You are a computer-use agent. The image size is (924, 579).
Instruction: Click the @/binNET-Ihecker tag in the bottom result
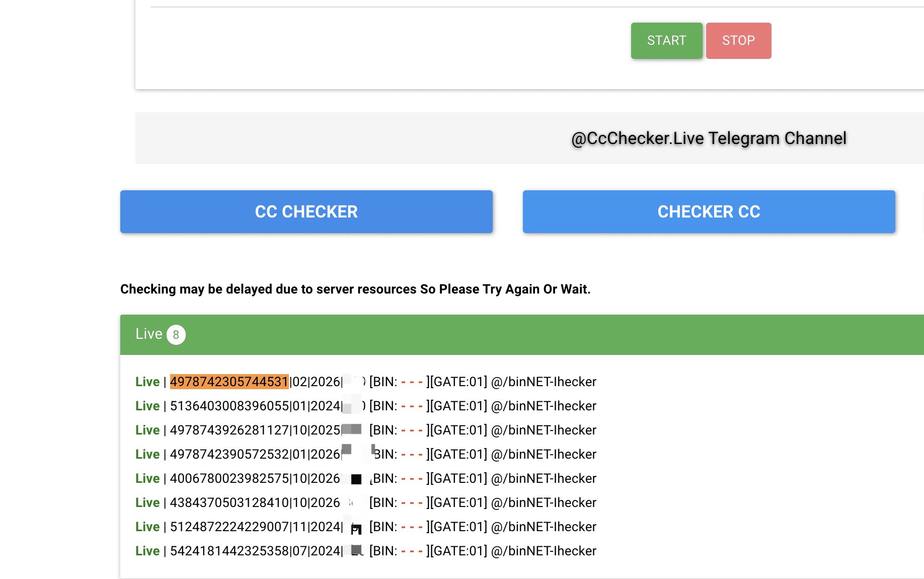click(x=544, y=551)
